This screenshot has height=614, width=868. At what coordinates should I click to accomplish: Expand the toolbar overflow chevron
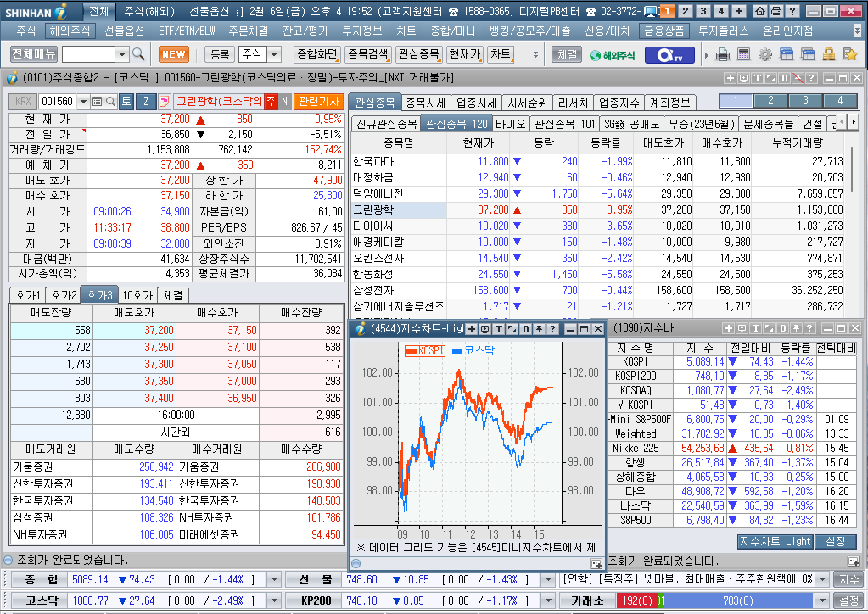535,54
